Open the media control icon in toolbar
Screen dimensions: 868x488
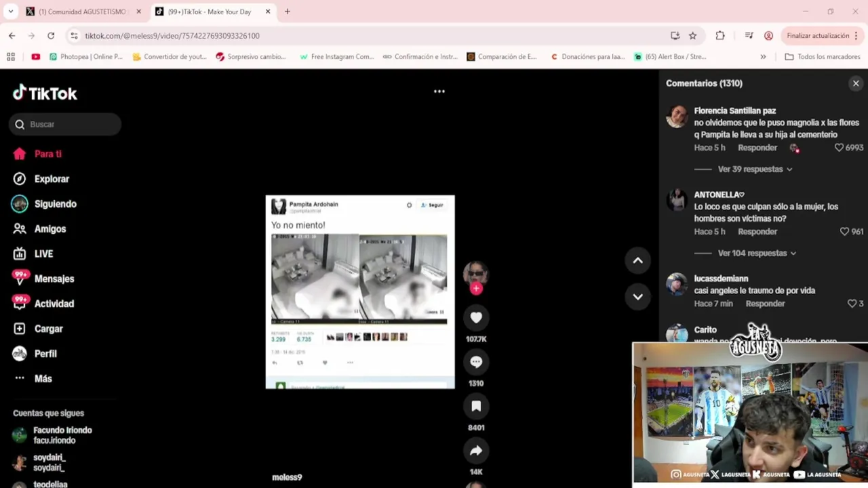[749, 36]
